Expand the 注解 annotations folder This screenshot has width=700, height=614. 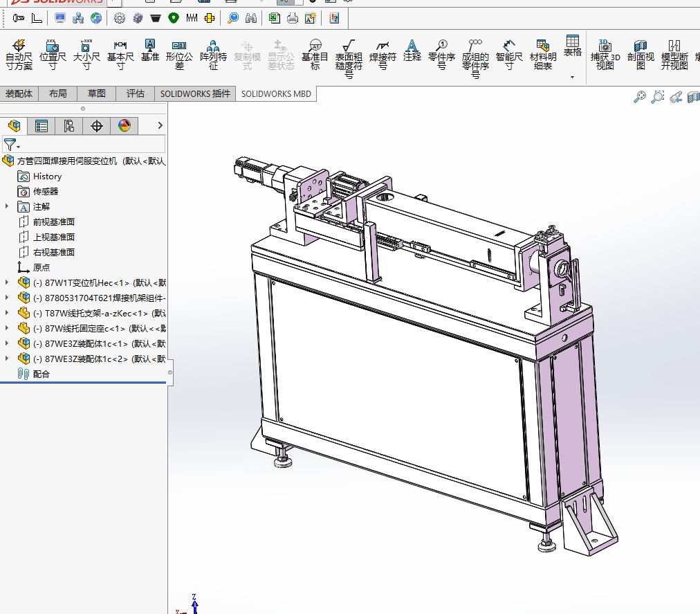[7, 206]
